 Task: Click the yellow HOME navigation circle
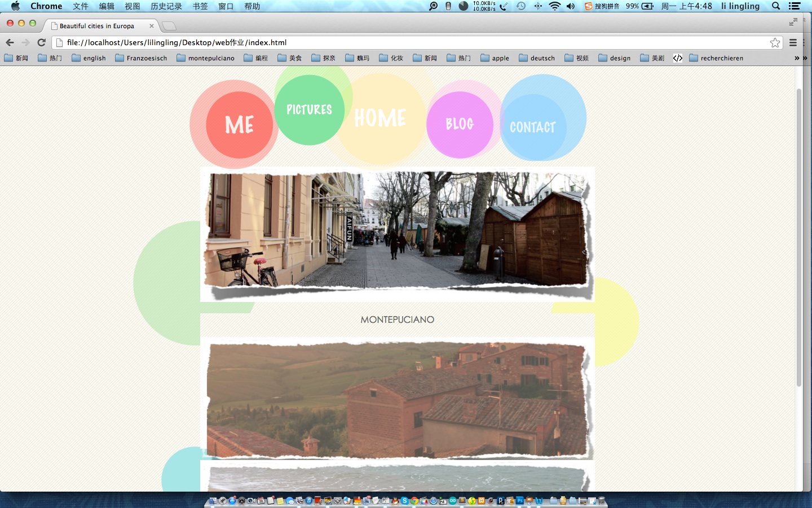click(x=380, y=118)
